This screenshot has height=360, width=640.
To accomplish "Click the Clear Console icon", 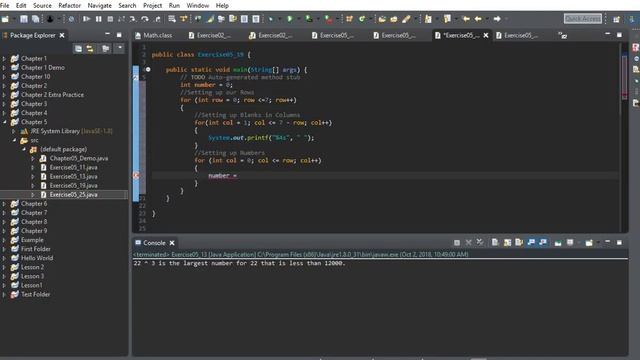I will 495,243.
